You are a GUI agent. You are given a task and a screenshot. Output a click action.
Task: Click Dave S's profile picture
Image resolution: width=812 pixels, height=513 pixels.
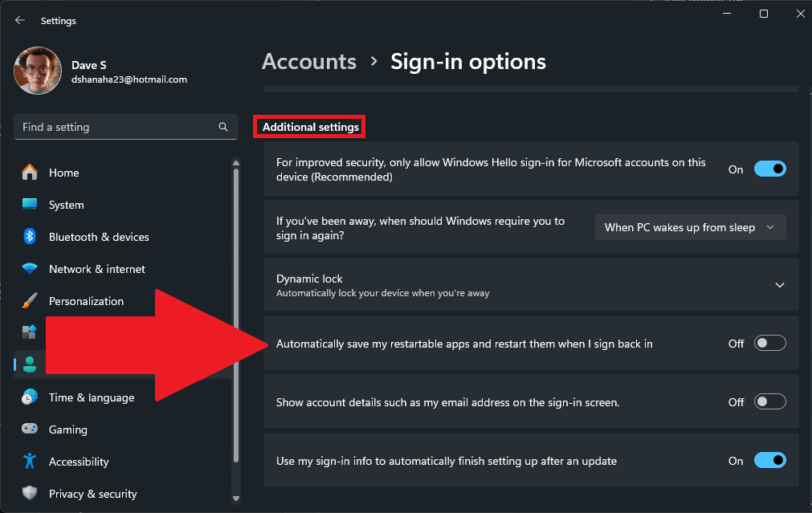(37, 71)
